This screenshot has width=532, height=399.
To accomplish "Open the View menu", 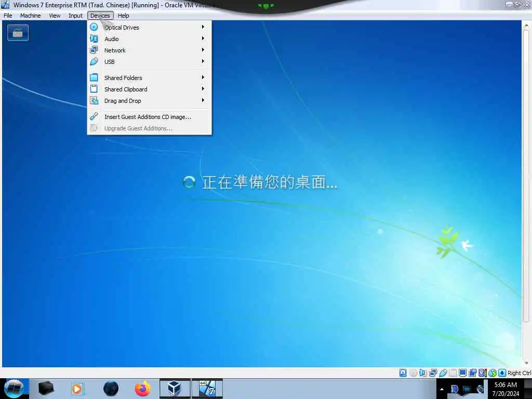I will [x=55, y=16].
